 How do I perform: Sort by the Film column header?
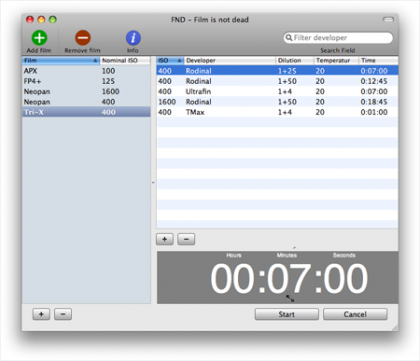61,60
